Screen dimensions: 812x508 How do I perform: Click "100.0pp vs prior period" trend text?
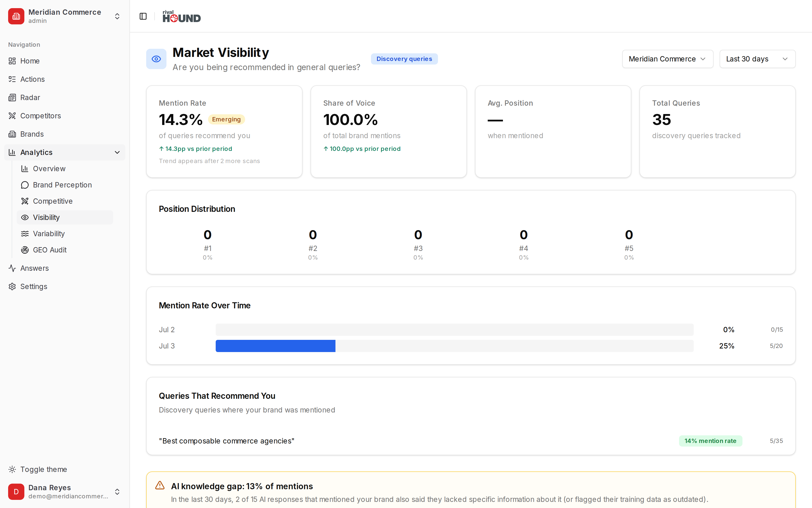[x=362, y=149]
